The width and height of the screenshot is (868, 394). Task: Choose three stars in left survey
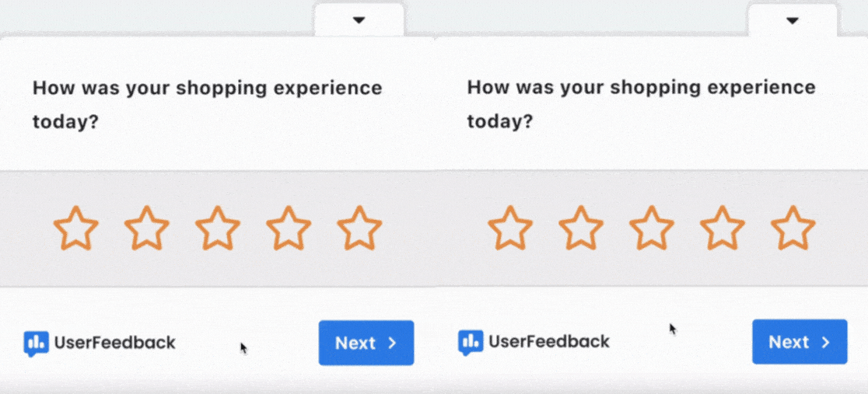pos(218,228)
